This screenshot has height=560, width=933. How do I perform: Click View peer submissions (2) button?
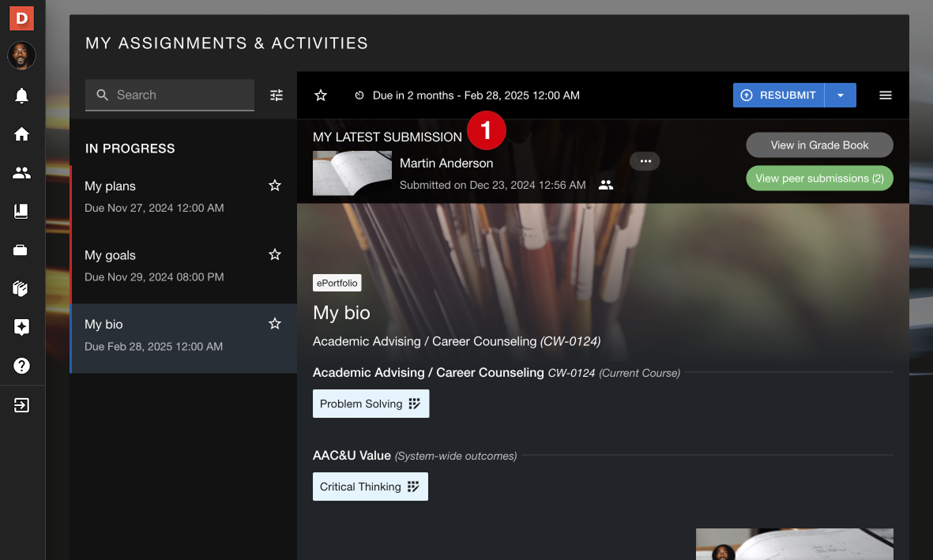pos(819,179)
